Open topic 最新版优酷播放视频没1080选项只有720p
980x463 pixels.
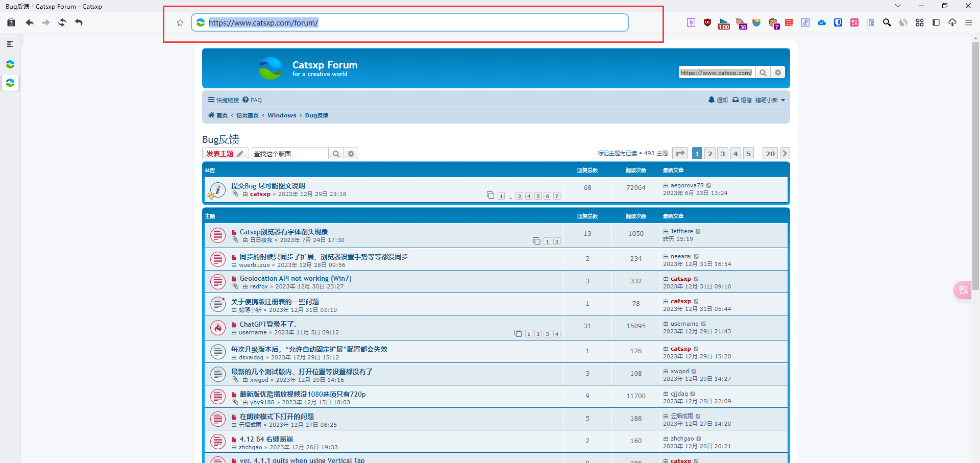coord(303,394)
